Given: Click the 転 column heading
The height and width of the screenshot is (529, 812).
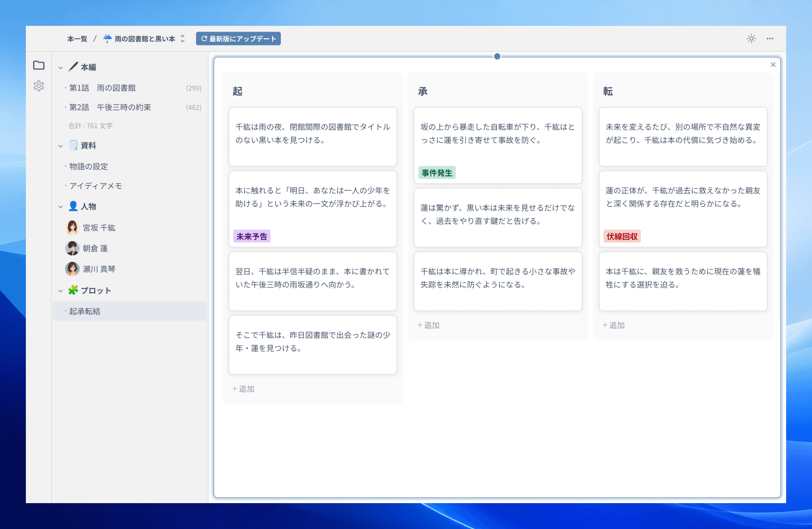Looking at the screenshot, I should (x=608, y=91).
